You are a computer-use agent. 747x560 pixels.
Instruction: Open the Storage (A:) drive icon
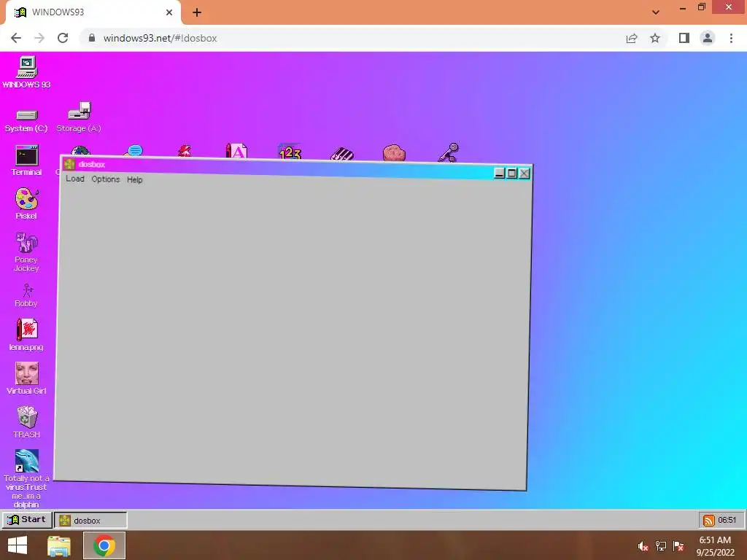pyautogui.click(x=79, y=117)
